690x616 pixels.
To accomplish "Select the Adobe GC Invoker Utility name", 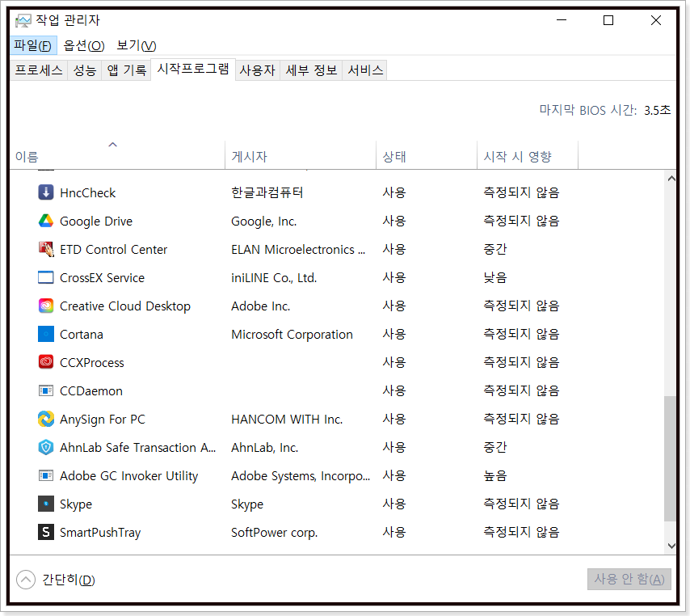I will tap(129, 476).
